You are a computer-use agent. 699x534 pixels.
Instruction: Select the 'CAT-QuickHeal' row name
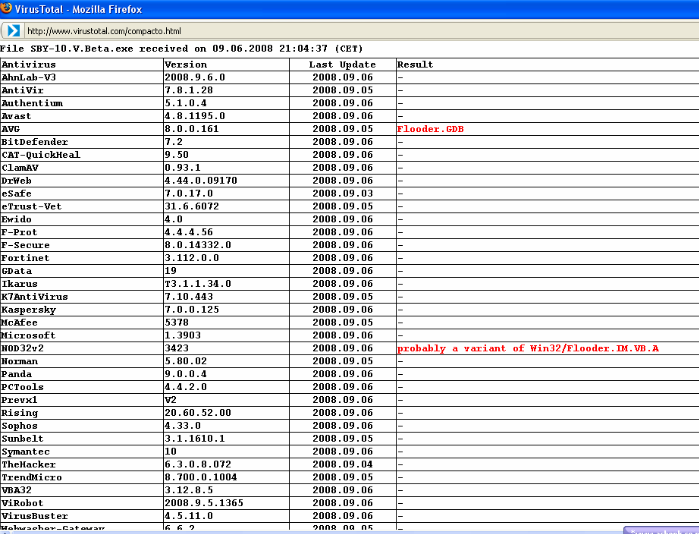(41, 155)
